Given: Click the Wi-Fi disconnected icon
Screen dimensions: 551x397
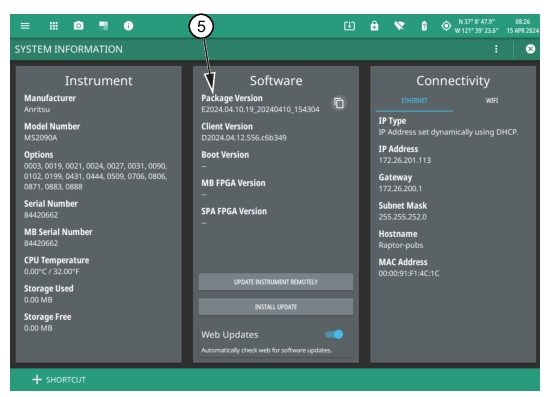Looking at the screenshot, I should coord(399,26).
